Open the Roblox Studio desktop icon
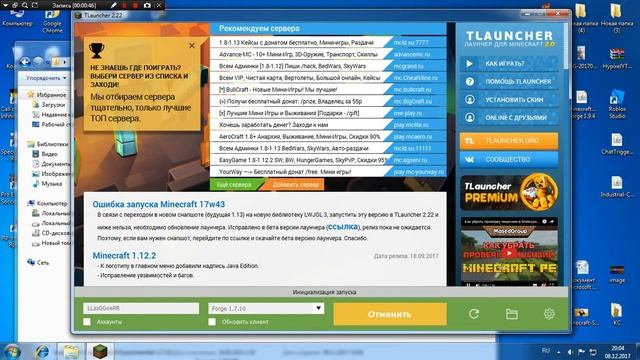640x360 pixels. pyautogui.click(x=617, y=105)
